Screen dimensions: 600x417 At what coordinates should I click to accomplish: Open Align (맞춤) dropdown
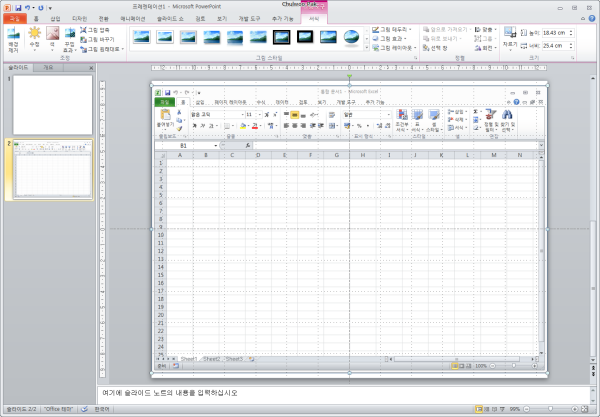point(486,29)
